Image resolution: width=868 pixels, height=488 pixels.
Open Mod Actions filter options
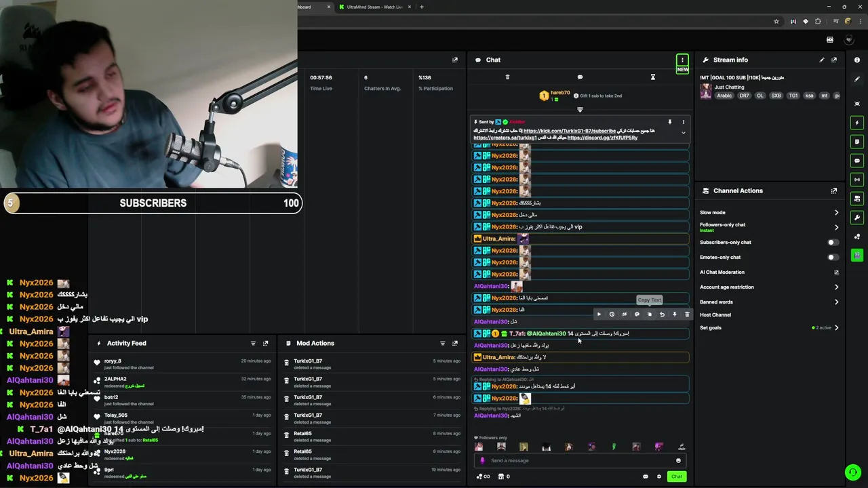443,343
